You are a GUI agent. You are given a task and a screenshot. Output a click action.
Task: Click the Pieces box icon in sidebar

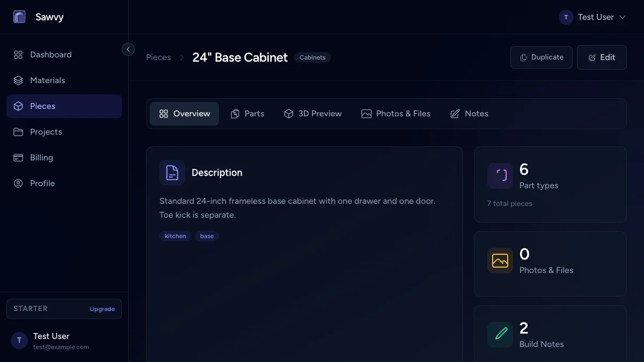[18, 106]
